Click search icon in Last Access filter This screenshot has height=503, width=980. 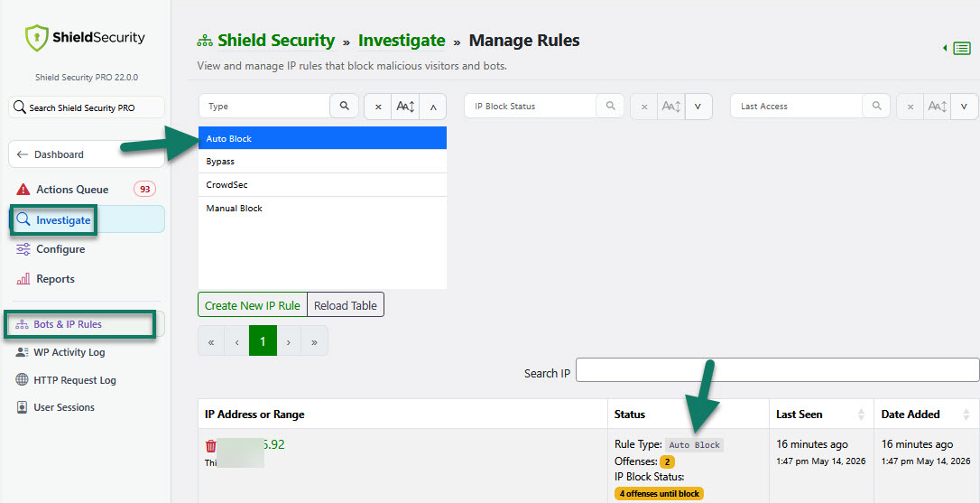pos(876,107)
